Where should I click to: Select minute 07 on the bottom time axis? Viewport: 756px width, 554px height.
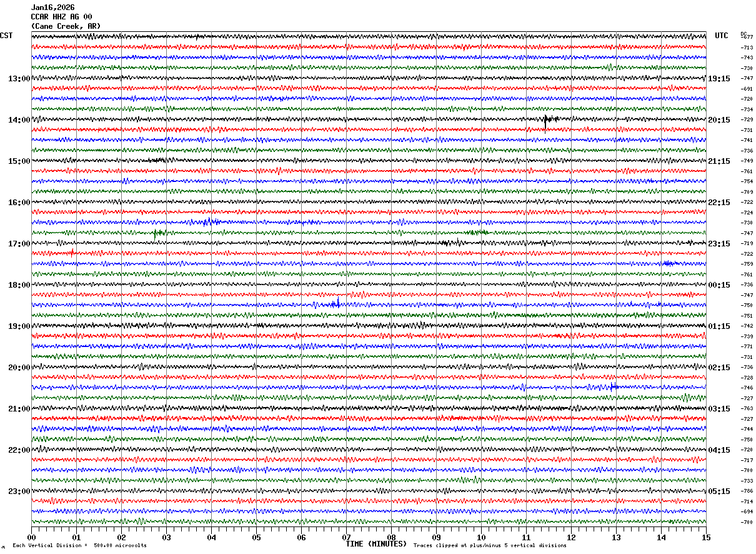coord(346,537)
